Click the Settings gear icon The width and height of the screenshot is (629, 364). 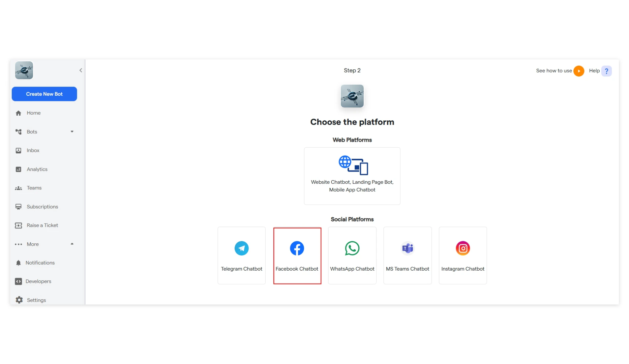[x=19, y=300]
